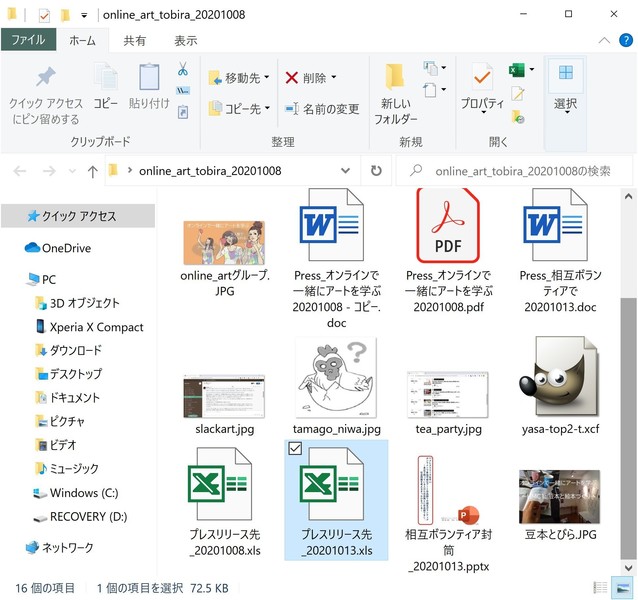638x600 pixels.
Task: Click the Up arrow navigation icon
Action: [92, 171]
